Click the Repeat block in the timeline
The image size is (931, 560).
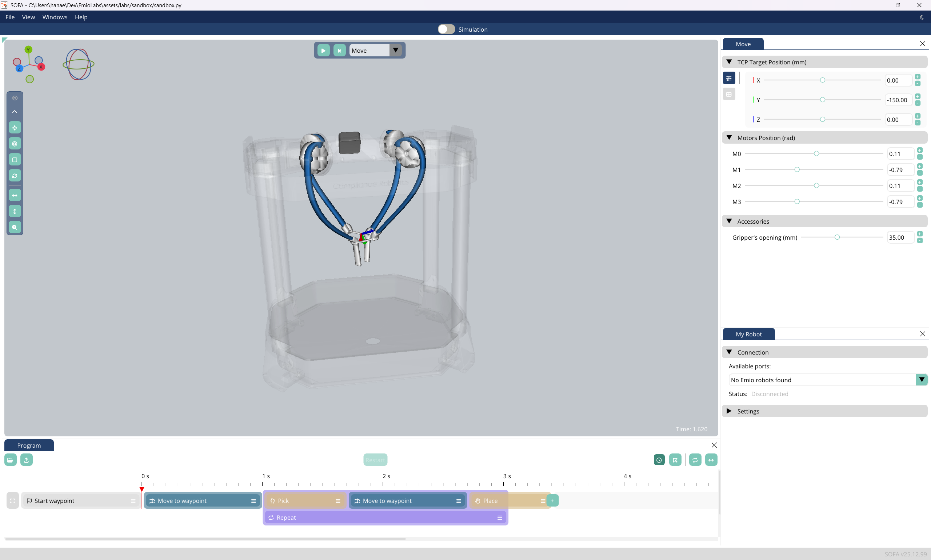point(377,517)
